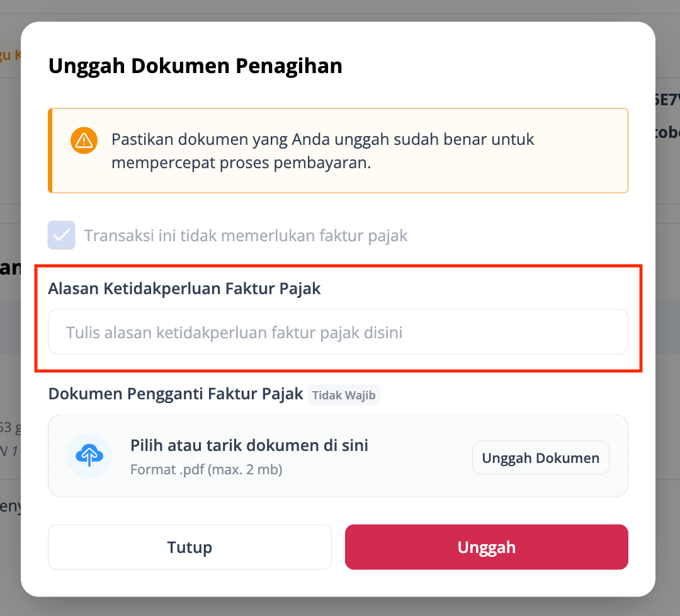680x616 pixels.
Task: Click the 'Unggah Dokumen Penagihan' dialog title
Action: [195, 66]
